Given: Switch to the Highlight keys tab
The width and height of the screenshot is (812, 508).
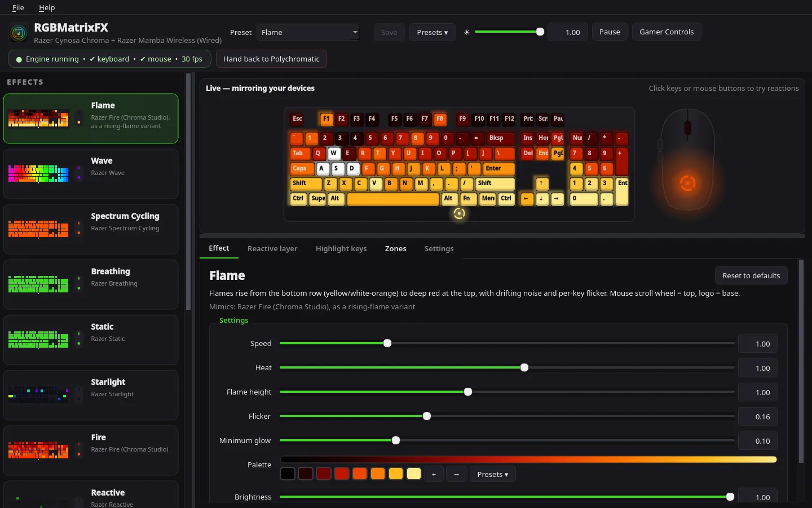Looking at the screenshot, I should [x=341, y=248].
